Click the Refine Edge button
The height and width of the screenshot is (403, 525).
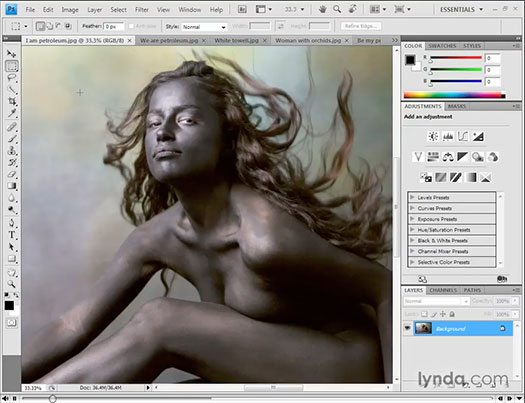(x=361, y=26)
